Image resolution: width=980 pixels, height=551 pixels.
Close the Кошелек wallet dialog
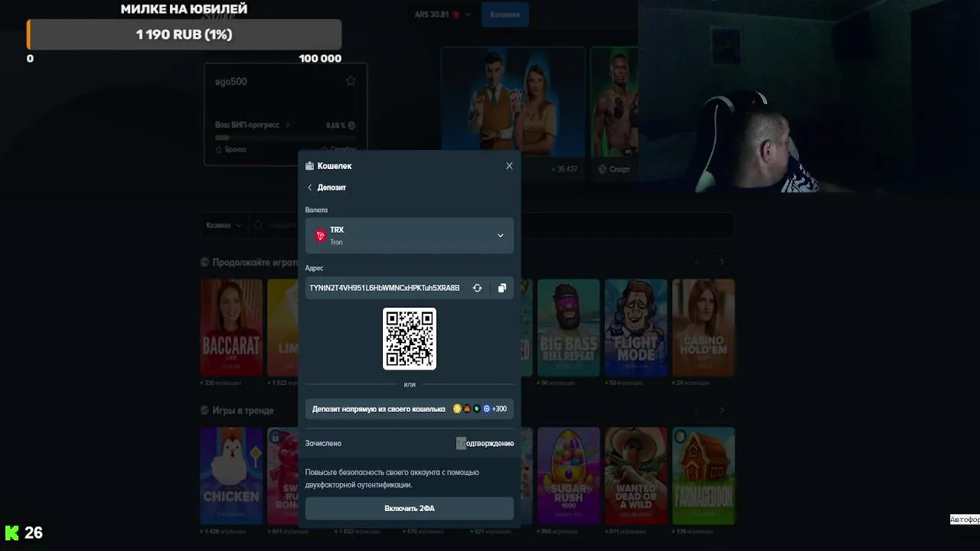click(x=509, y=166)
